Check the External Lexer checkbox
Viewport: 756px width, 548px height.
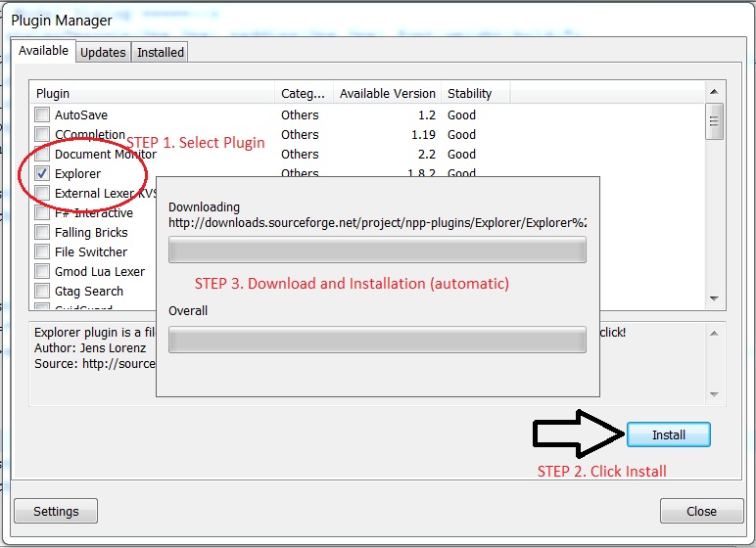[x=42, y=193]
